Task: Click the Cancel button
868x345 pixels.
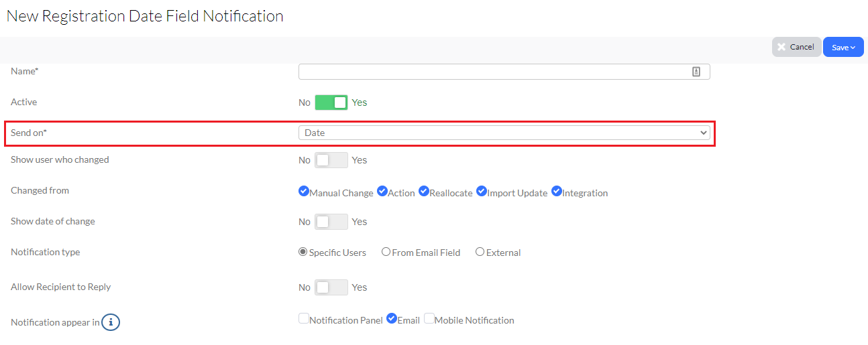Action: point(796,47)
